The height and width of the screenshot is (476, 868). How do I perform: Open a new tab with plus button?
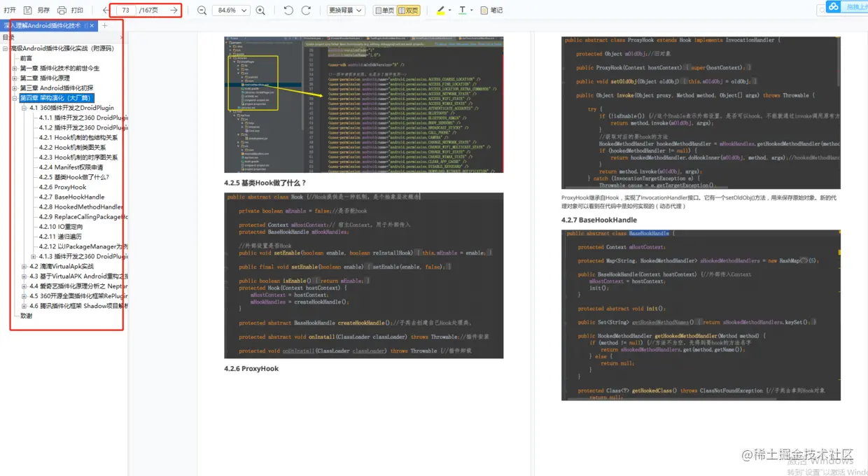click(x=104, y=26)
